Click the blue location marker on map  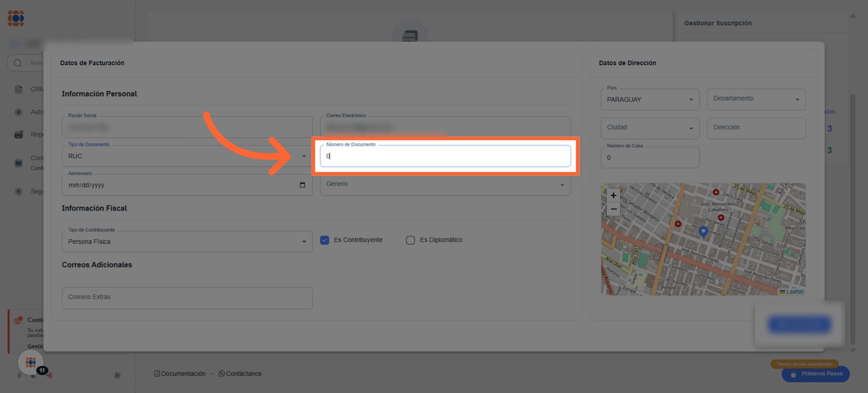[703, 231]
